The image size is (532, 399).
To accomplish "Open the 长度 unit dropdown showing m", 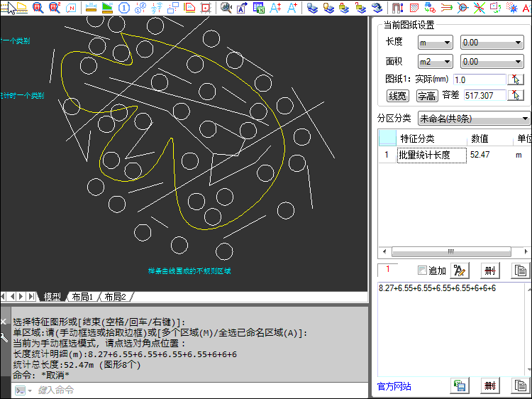I will (435, 43).
